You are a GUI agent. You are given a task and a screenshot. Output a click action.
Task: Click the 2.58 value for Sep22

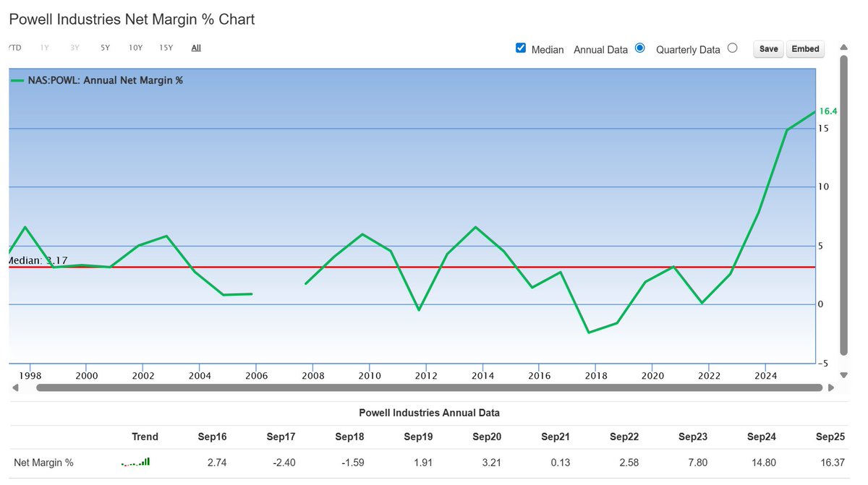[629, 463]
